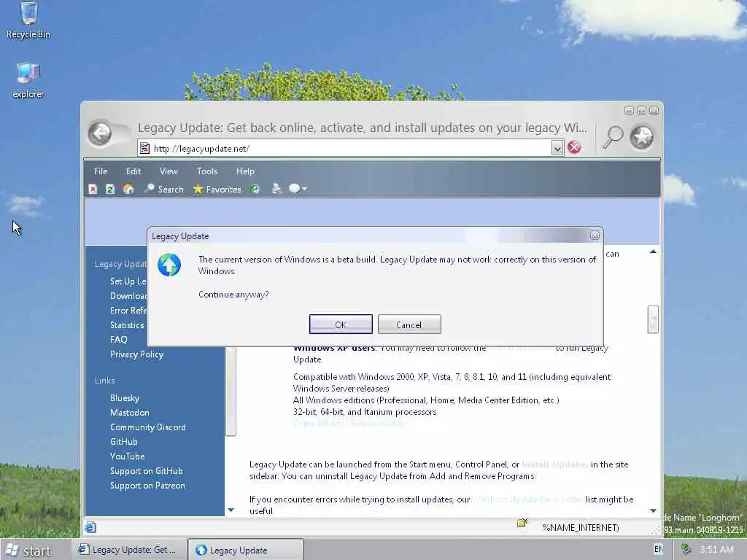Open the Recycle Bin desktop icon

click(28, 21)
